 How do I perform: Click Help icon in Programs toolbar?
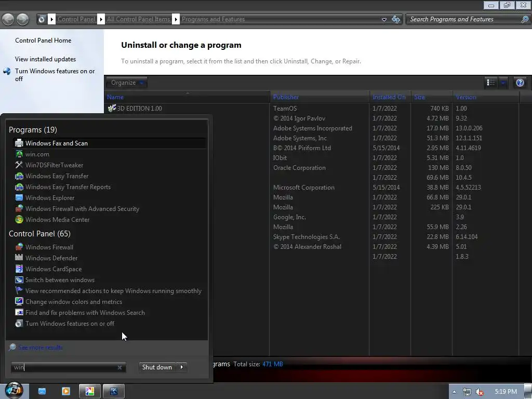click(x=520, y=83)
